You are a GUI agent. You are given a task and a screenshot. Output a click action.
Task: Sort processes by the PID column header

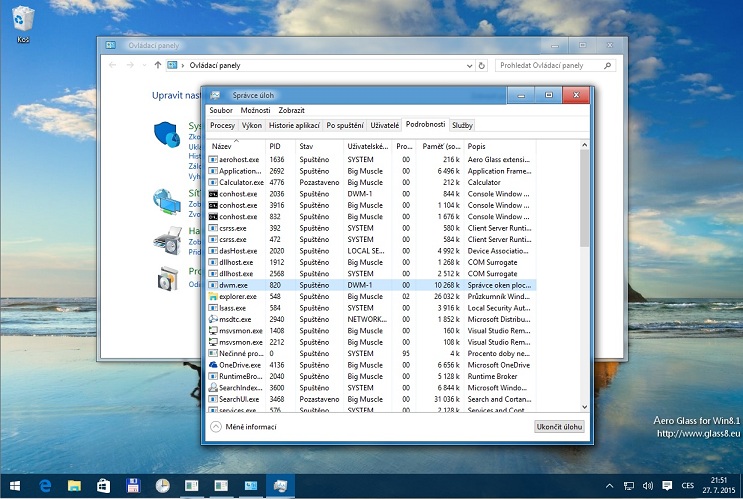tap(275, 146)
